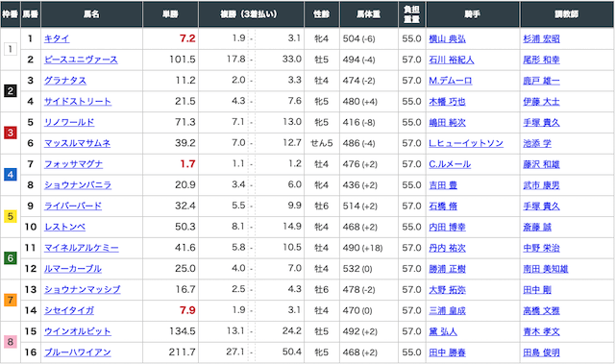
Task: Open horse link ショウナンバニラ
Action: tap(78, 185)
